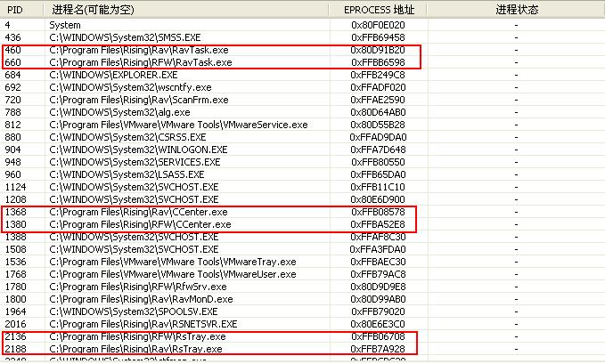Click PID cell 436
Screen dimensions: 605x364
click(12, 37)
